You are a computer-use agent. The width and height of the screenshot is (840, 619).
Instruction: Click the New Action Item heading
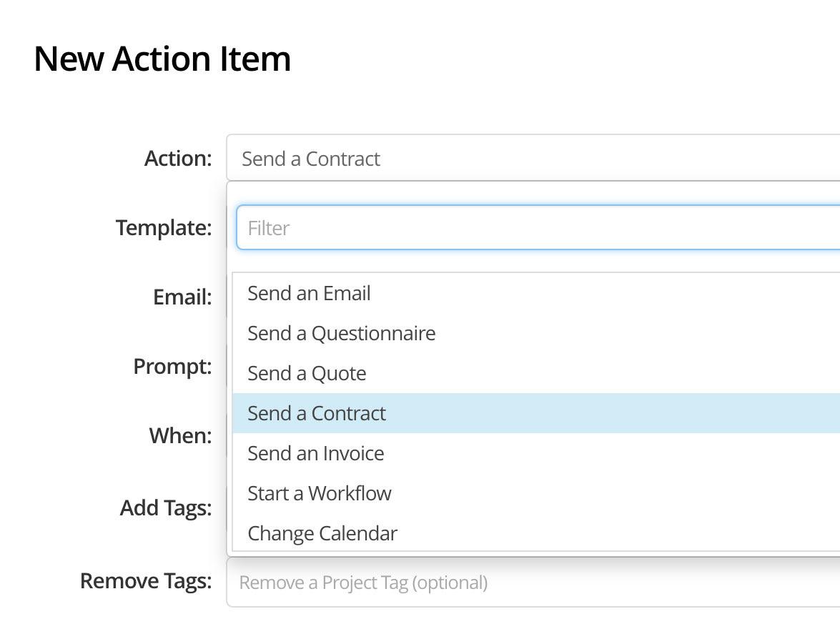click(x=162, y=58)
